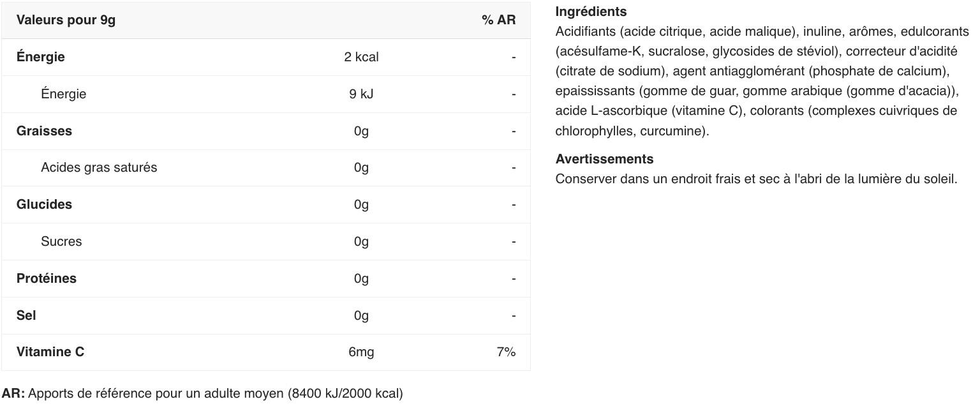Click the "7%" Vitamine C percentage
The width and height of the screenshot is (980, 406).
(506, 352)
